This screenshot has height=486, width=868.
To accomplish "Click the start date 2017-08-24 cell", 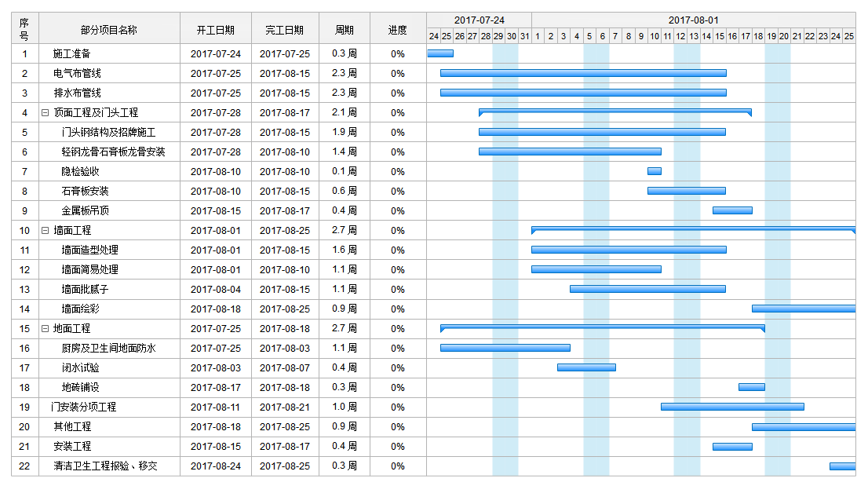I will 216,466.
